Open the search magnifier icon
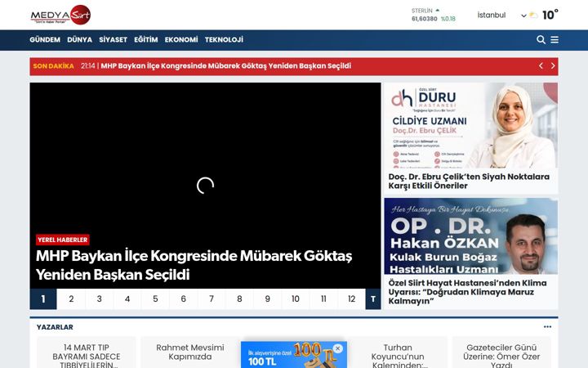Screen dimensions: 588x368 [x=541, y=40]
